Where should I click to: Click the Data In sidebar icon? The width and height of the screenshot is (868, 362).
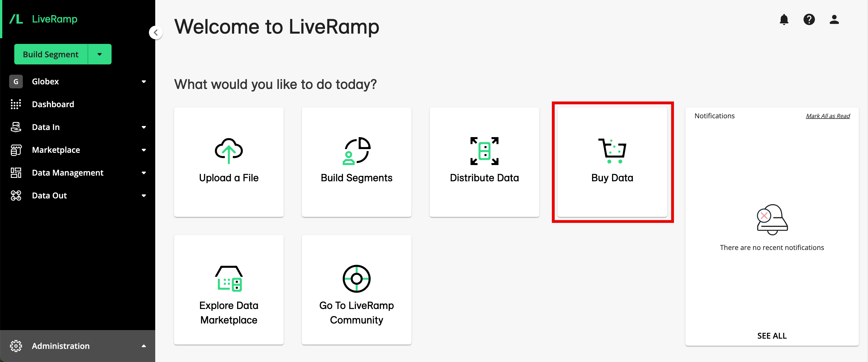point(16,127)
